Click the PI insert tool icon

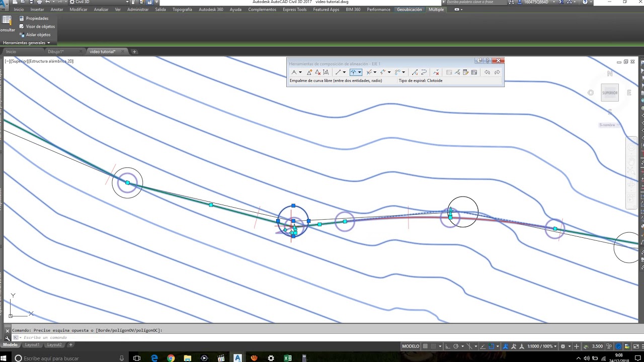(309, 72)
